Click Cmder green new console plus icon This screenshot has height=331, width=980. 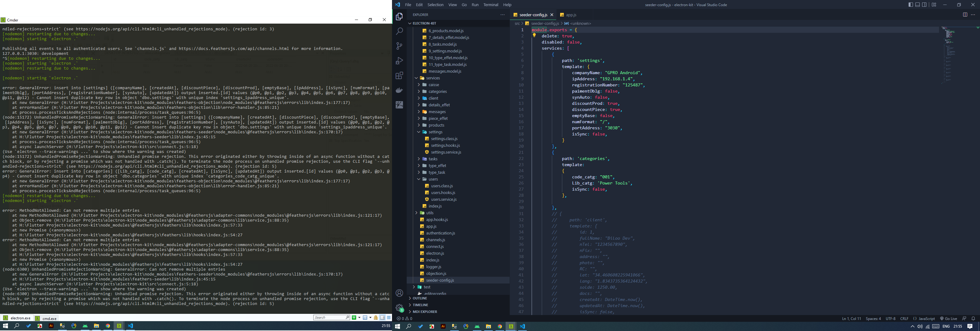pos(354,318)
